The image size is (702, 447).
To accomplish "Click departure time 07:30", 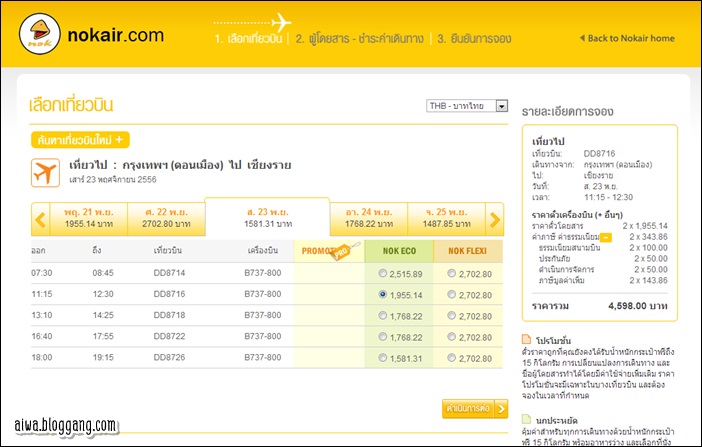I will 42,273.
